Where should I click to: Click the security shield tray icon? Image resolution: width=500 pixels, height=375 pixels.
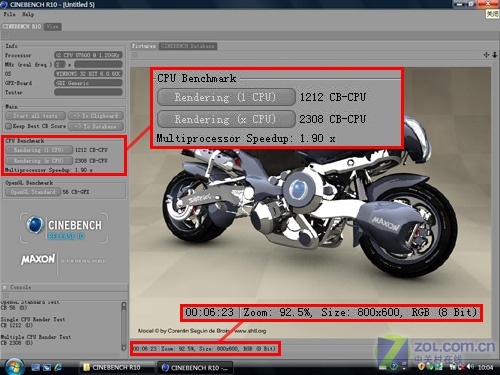421,367
